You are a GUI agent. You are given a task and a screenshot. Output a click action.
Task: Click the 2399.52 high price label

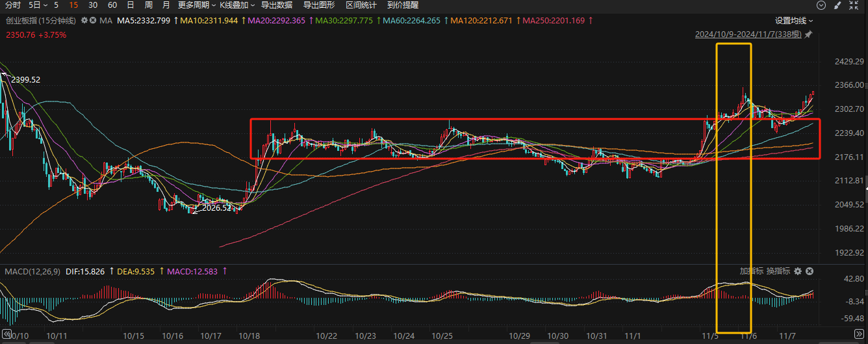pos(26,79)
